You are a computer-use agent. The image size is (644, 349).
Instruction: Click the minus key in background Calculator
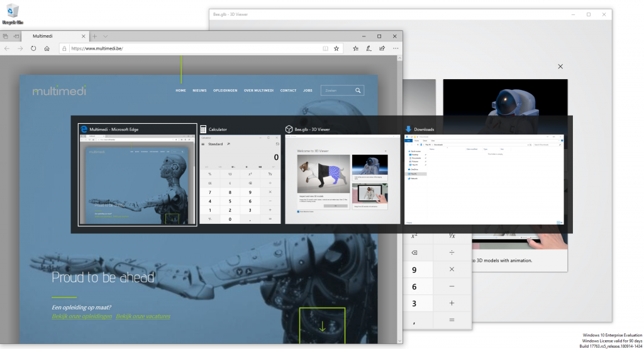pos(452,286)
